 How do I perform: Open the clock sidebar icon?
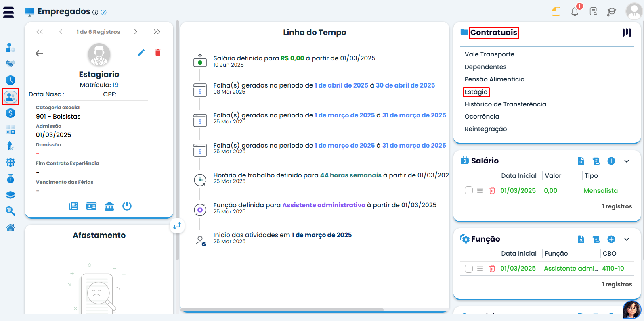[x=10, y=80]
